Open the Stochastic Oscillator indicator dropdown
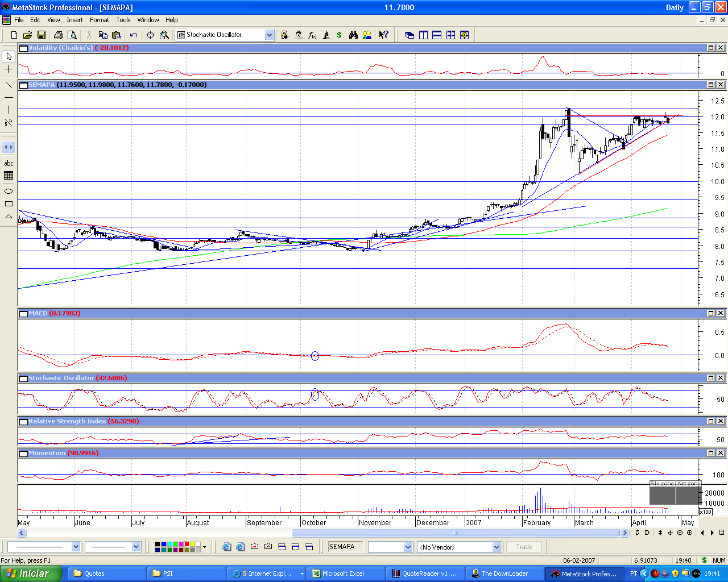 tap(269, 35)
